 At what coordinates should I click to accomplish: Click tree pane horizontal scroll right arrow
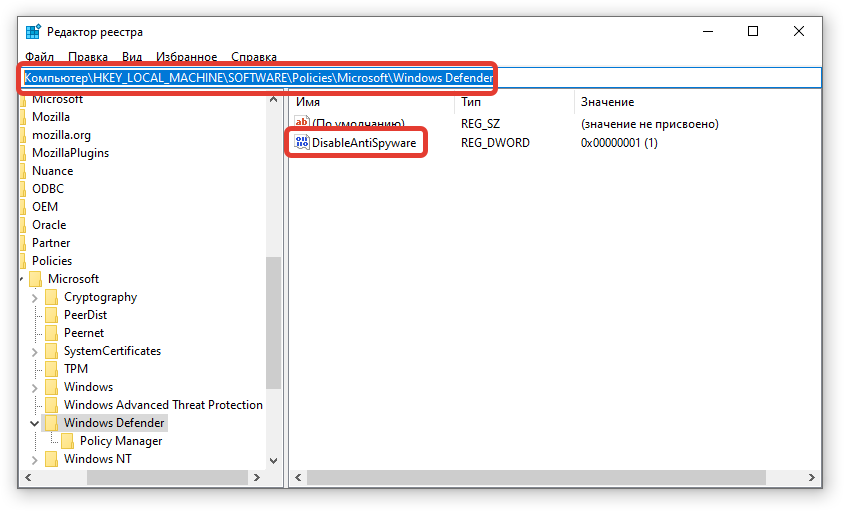pos(257,478)
